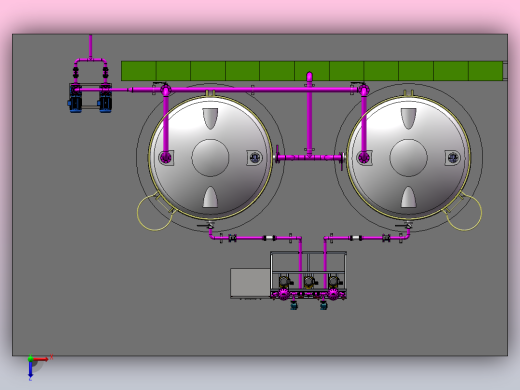Select the left motor on the pump skid
The width and height of the screenshot is (520, 390).
pos(284,282)
